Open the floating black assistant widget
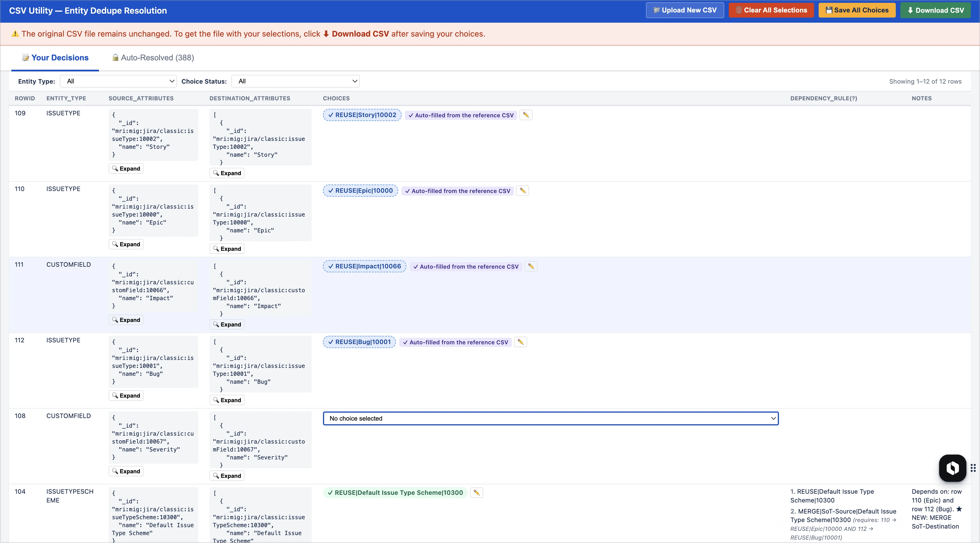 [953, 468]
